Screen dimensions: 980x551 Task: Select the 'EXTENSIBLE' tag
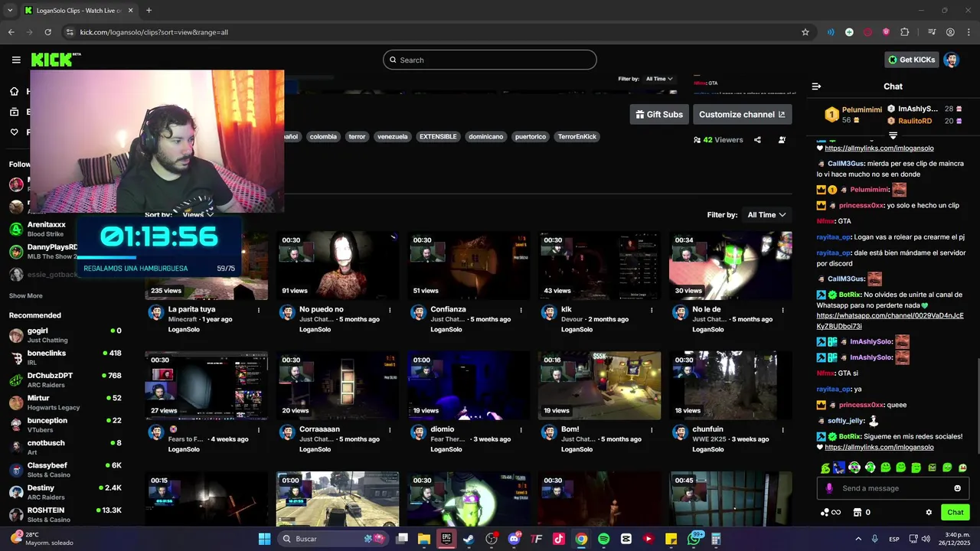(x=438, y=137)
